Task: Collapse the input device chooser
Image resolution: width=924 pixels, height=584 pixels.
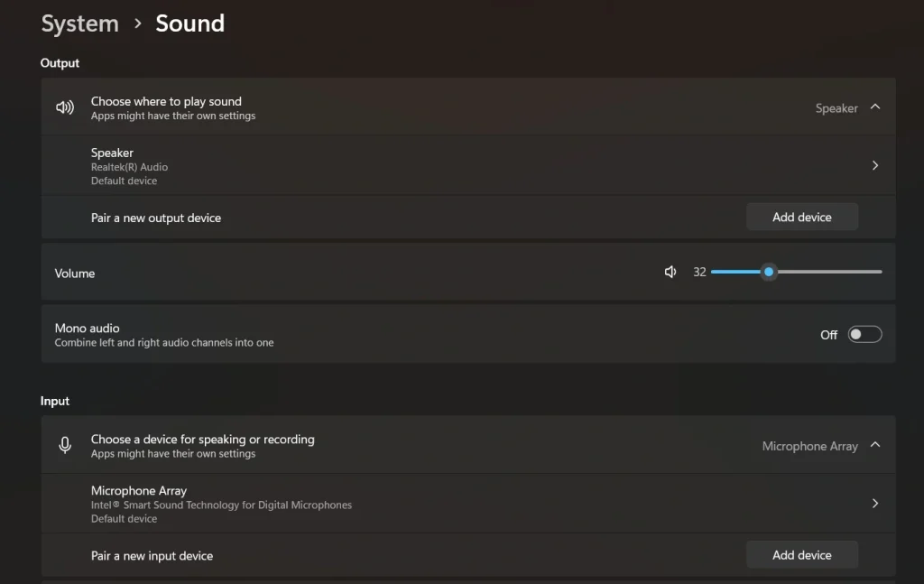Action: [873, 444]
